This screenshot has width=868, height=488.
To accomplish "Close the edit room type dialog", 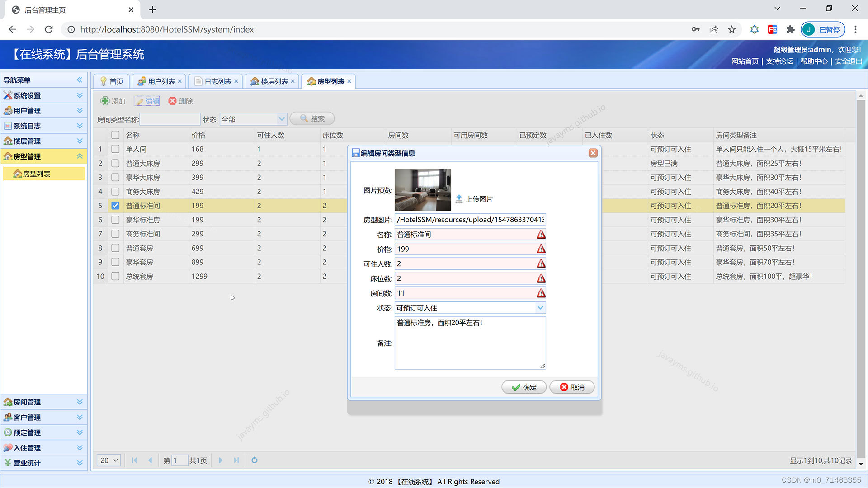I will coord(593,153).
